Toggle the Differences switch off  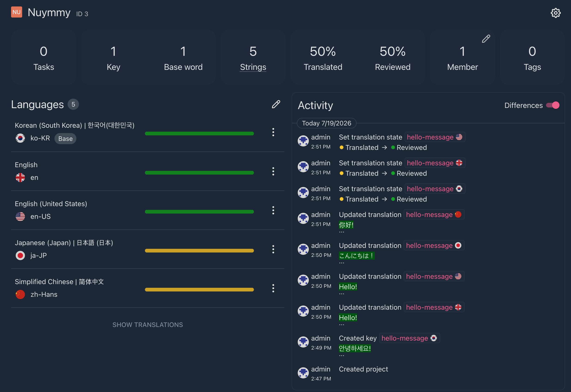(553, 105)
